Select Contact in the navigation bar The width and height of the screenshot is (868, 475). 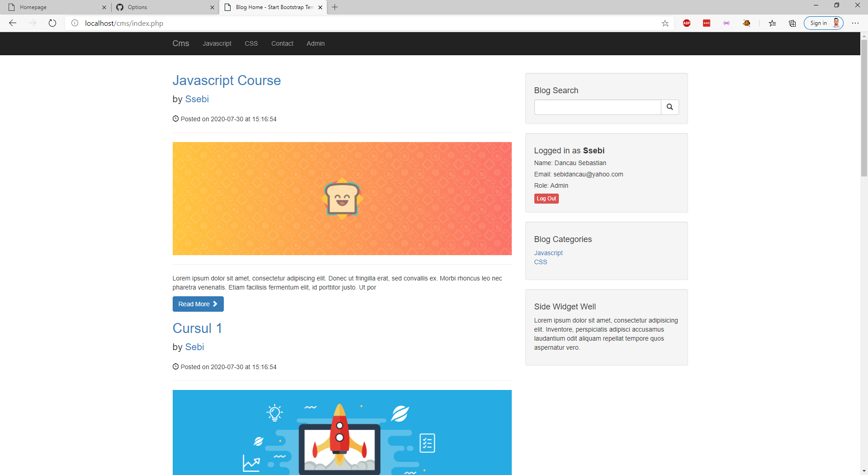click(x=282, y=43)
